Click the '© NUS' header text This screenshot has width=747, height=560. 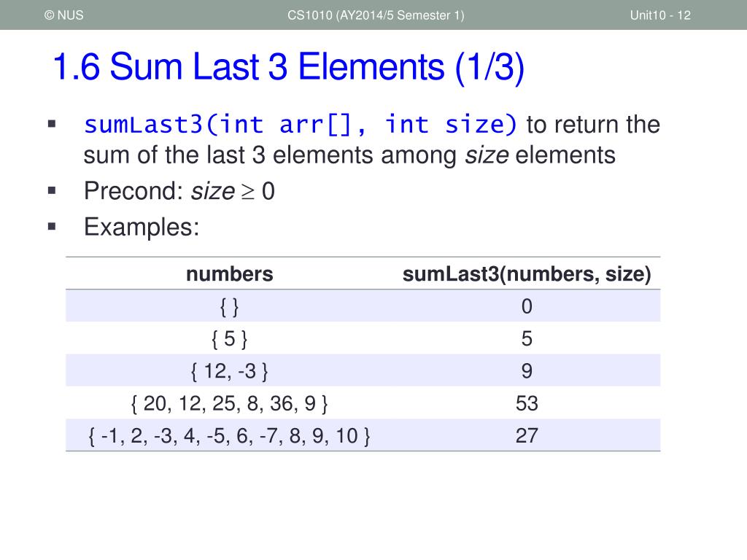click(x=64, y=15)
